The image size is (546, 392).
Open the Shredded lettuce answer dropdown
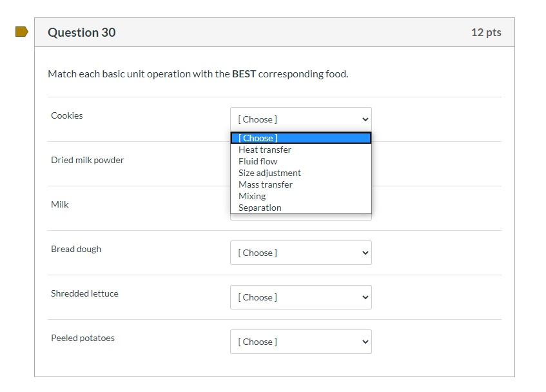pyautogui.click(x=300, y=297)
